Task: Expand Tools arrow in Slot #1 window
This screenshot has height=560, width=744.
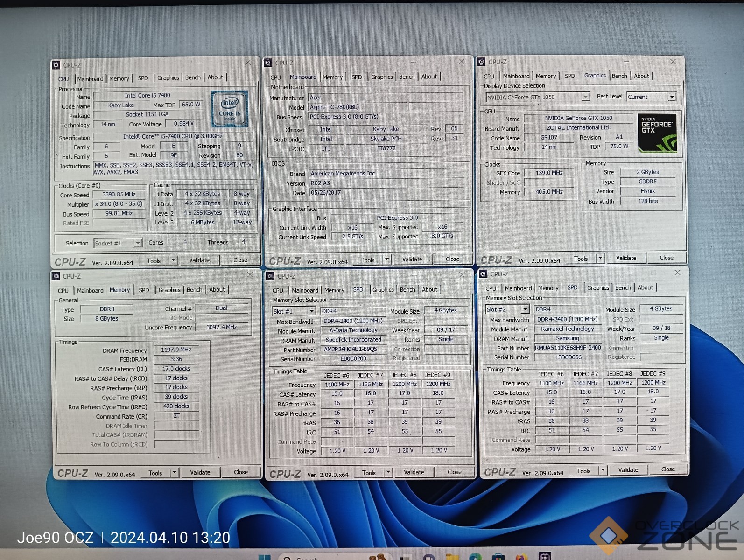Action: (x=388, y=472)
